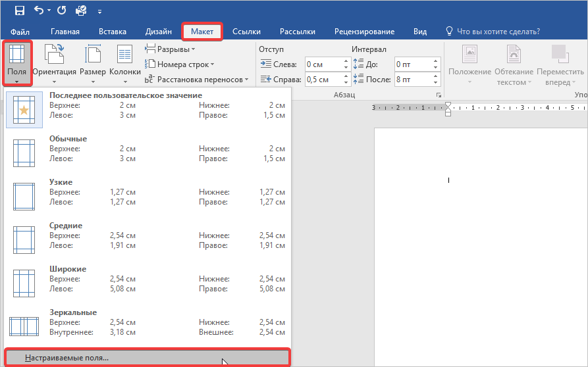
Task: Click the Fields (Поля) margins icon
Action: pyautogui.click(x=16, y=62)
